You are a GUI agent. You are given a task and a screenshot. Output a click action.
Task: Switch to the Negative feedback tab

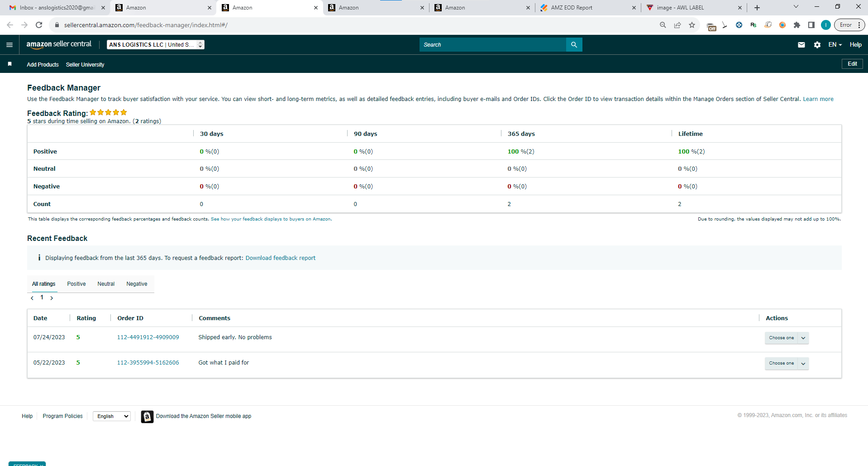[137, 284]
